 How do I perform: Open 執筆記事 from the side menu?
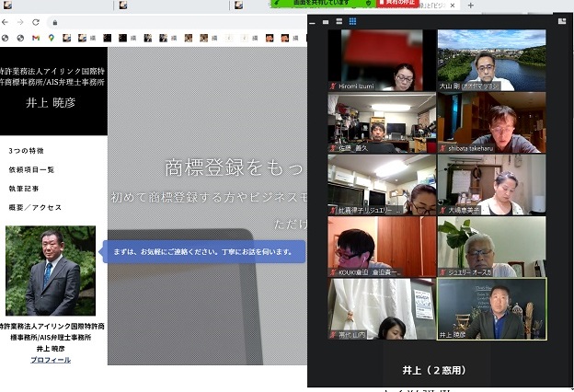click(x=22, y=188)
